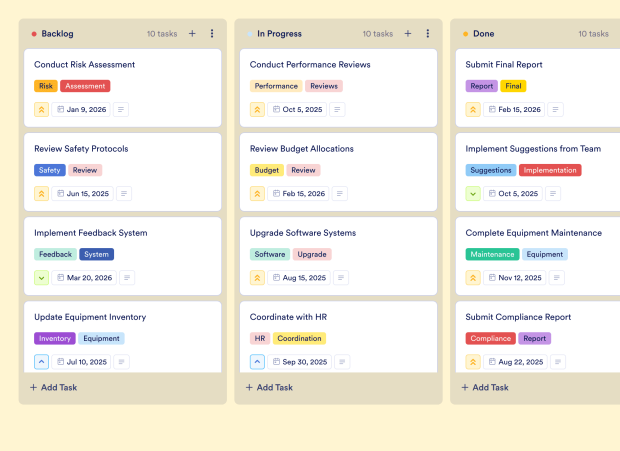Click priority icon on Conduct Risk Assessment card
The image size is (620, 451).
42,109
